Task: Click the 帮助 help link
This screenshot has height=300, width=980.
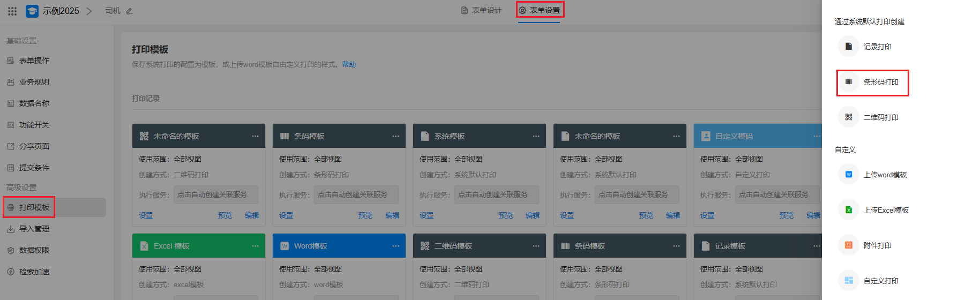Action: [x=349, y=64]
